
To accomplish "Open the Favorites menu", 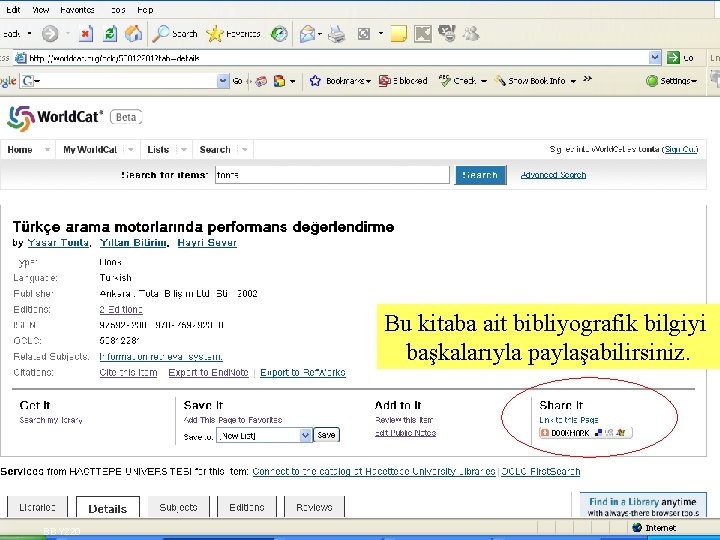I will tap(77, 10).
